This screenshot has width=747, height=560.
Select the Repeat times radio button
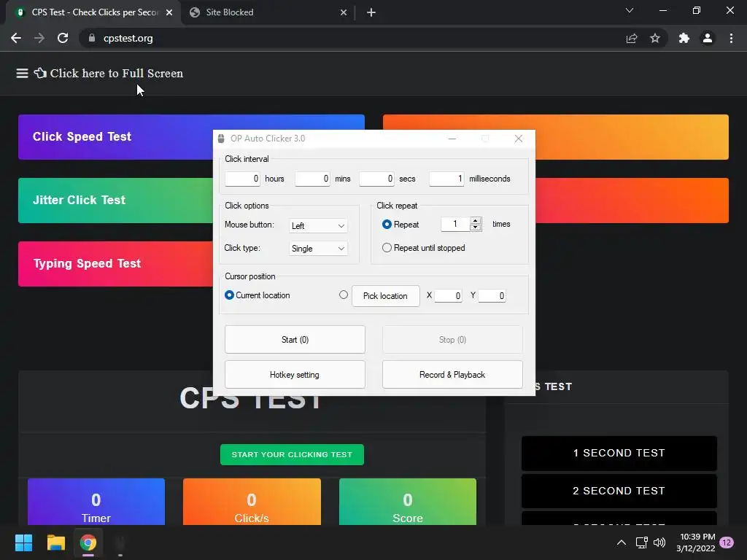387,225
